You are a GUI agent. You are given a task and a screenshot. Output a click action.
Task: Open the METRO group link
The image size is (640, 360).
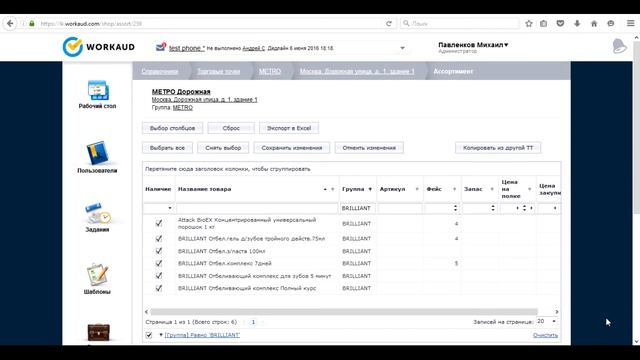[x=182, y=108]
